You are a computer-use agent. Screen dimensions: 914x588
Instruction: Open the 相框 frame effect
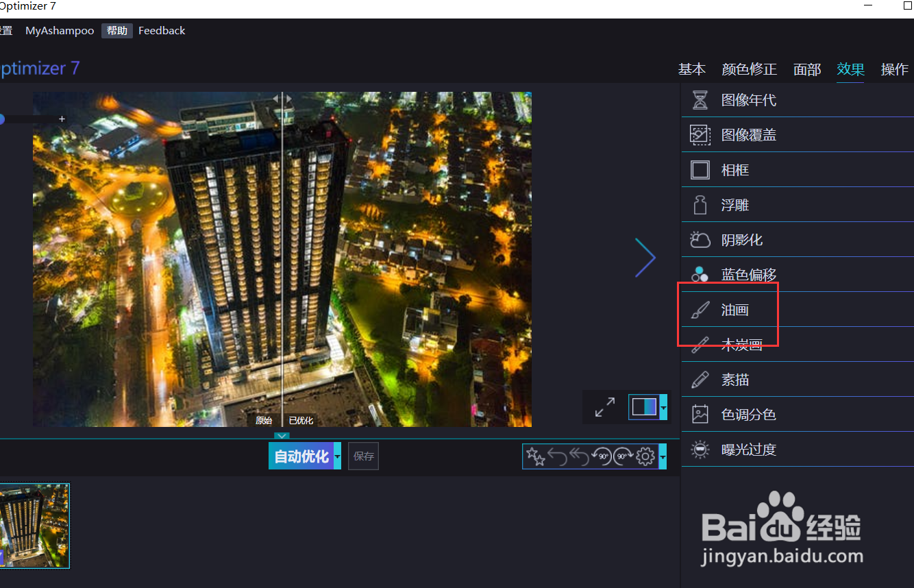tap(736, 169)
